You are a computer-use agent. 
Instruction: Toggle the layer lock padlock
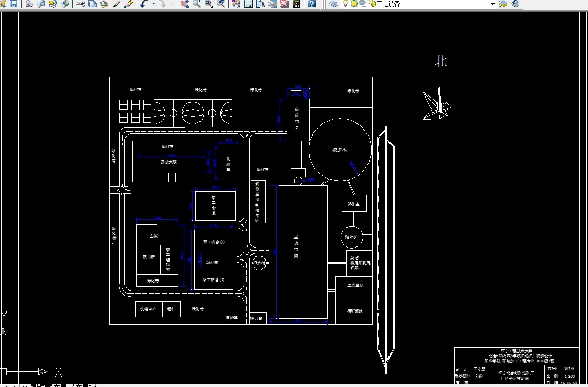point(372,4)
